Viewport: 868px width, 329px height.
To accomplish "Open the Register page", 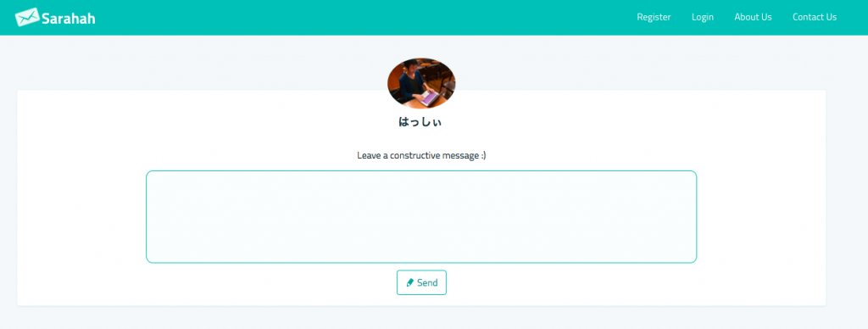I will tap(654, 17).
